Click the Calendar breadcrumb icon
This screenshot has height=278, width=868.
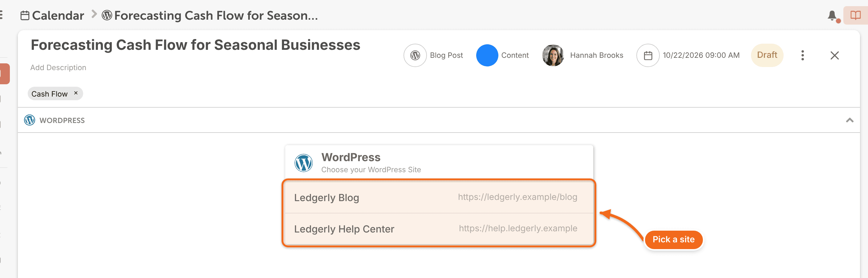click(x=25, y=15)
